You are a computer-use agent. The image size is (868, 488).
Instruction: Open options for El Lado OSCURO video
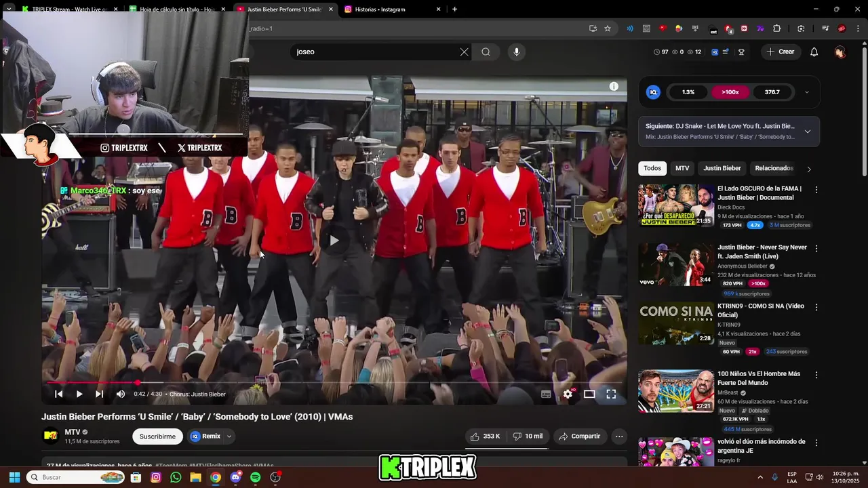pos(816,190)
